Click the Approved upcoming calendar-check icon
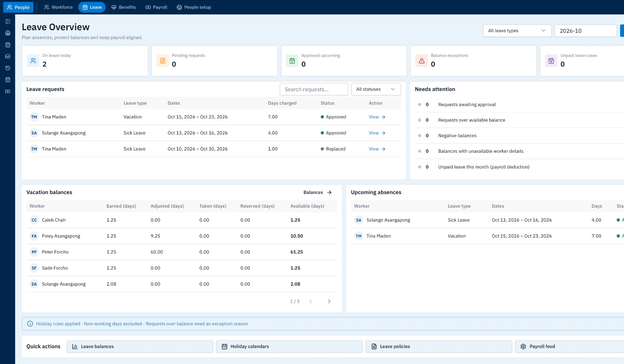The height and width of the screenshot is (364, 624). tap(292, 60)
